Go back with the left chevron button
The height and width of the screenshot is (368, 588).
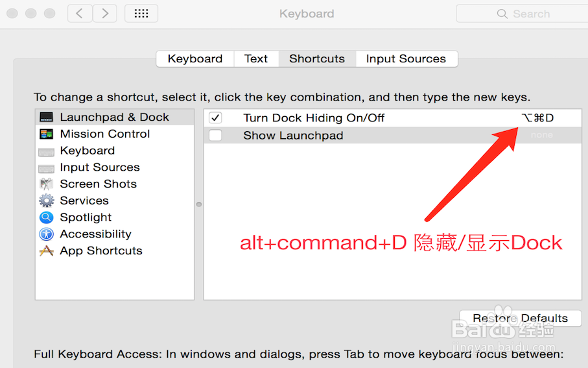[80, 14]
